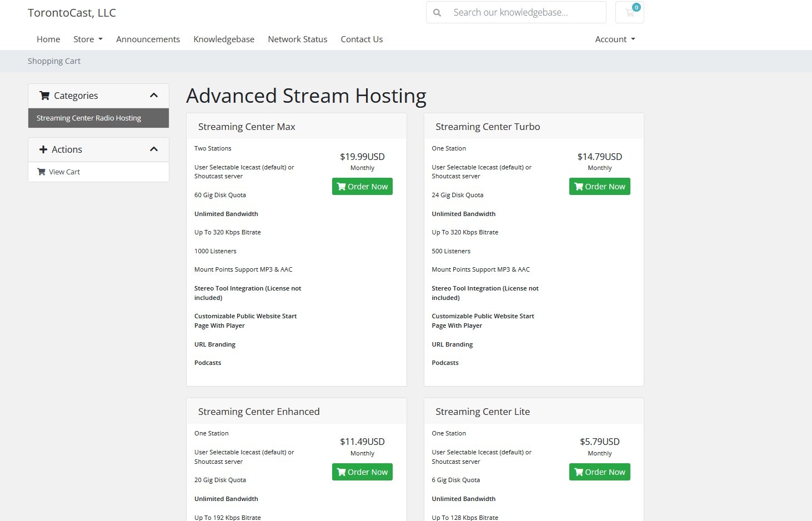The image size is (812, 521).
Task: Click the '24 Gig Disk Quota' text
Action: point(458,195)
